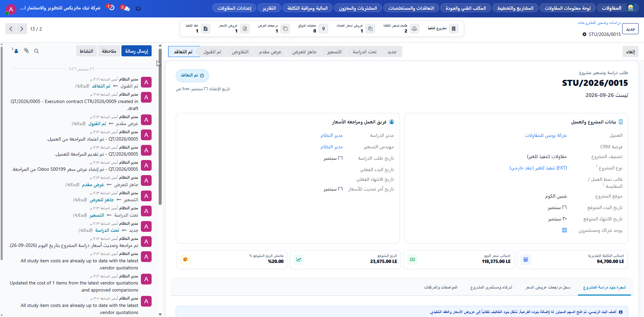
Task: Click the gear actions icon beside STU/2026/0015
Action: click(x=584, y=34)
